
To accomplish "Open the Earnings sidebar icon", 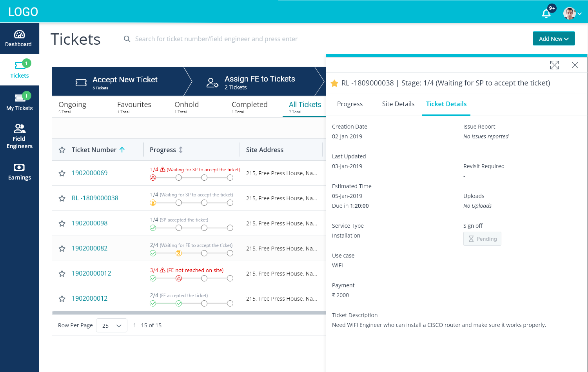I will coord(19,172).
